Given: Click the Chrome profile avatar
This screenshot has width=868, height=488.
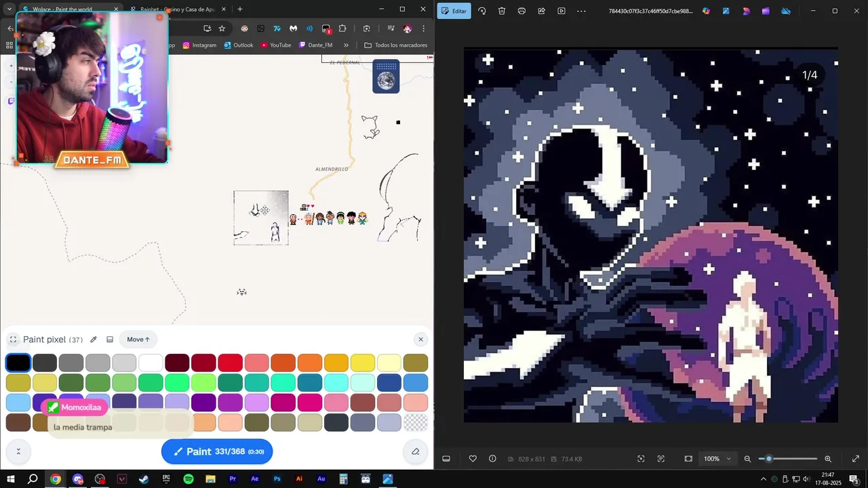Looking at the screenshot, I should pos(407,28).
